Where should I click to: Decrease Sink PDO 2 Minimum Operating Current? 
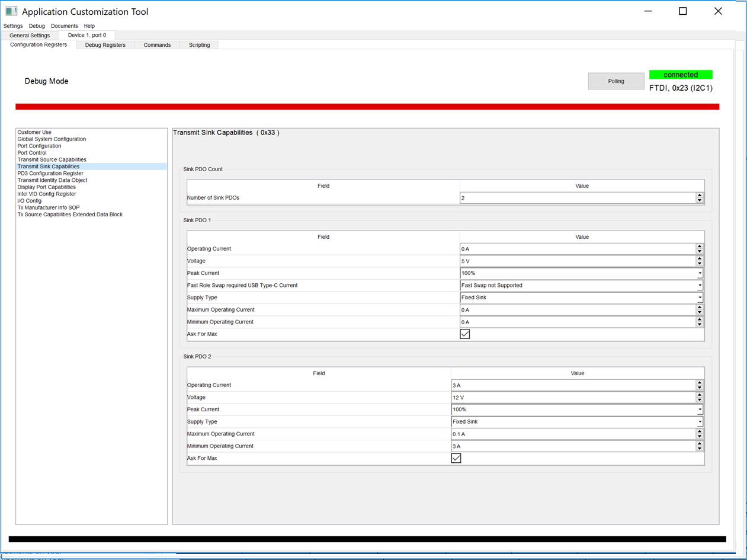(x=700, y=449)
